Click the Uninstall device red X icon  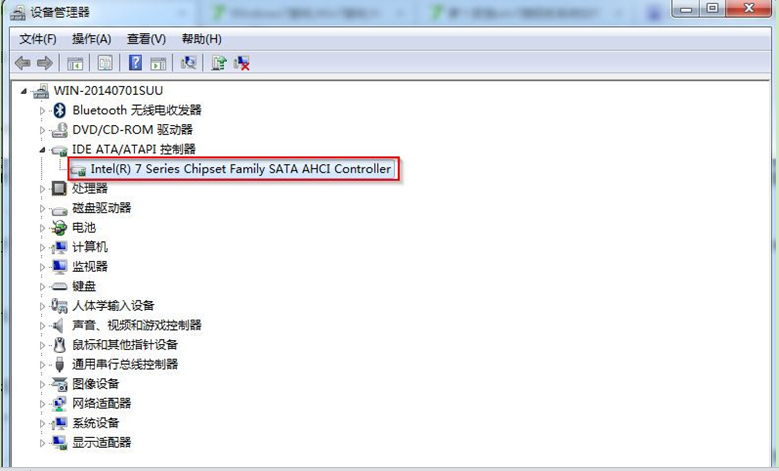(242, 63)
